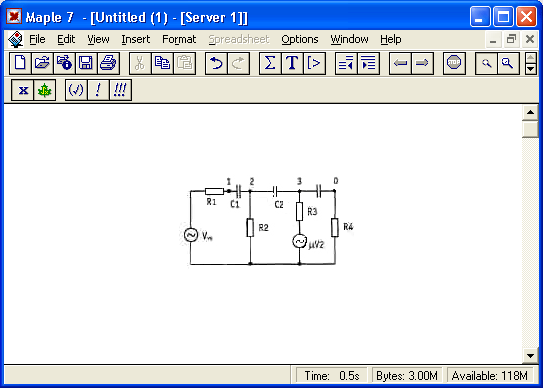Insert a new execution group with the [> icon
Screen dimensions: 543x388
314,63
